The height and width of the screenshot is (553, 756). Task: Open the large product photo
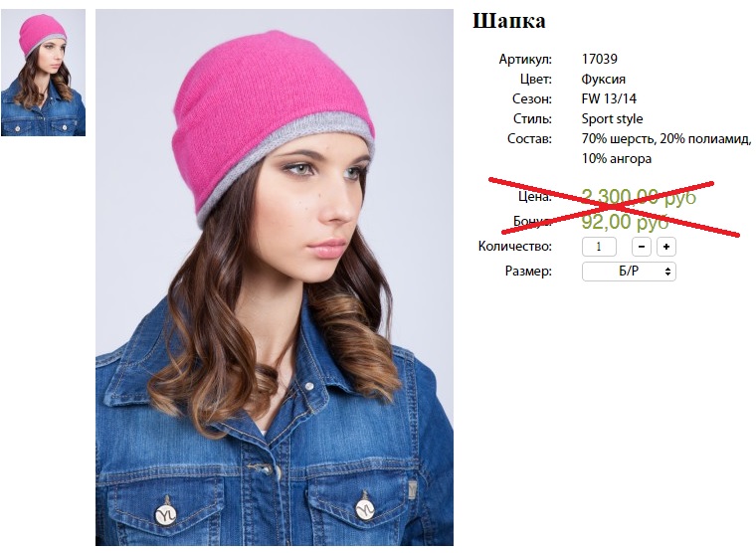click(275, 277)
